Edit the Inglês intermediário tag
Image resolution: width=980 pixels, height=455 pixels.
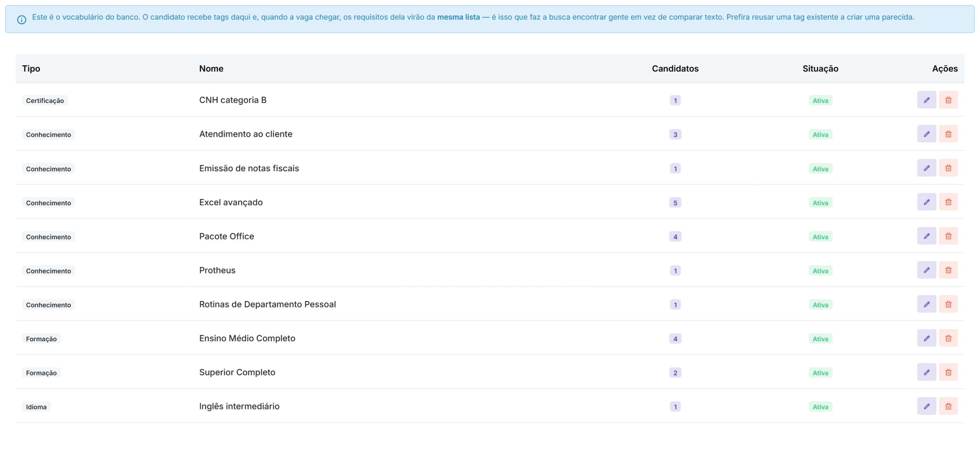(x=926, y=406)
